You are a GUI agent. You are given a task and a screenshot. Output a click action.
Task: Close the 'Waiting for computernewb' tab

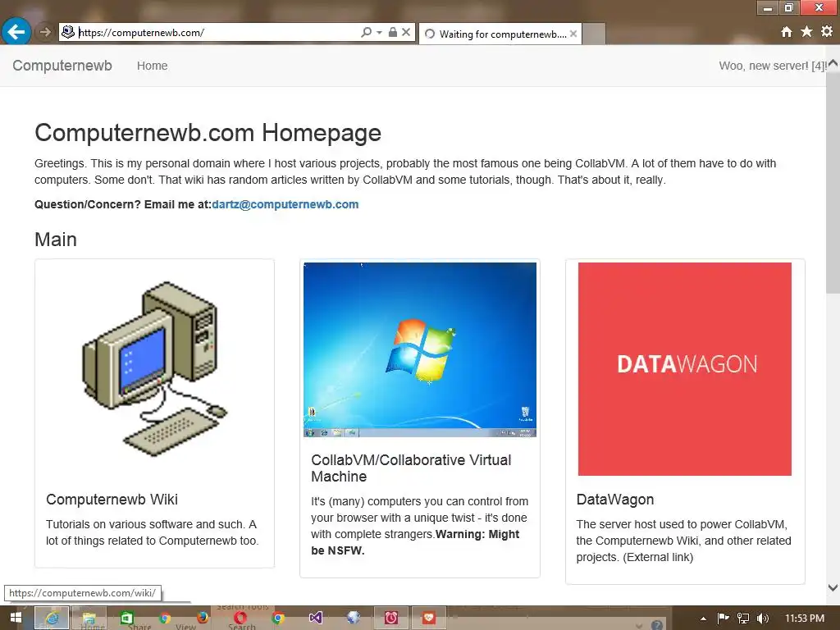[573, 34]
